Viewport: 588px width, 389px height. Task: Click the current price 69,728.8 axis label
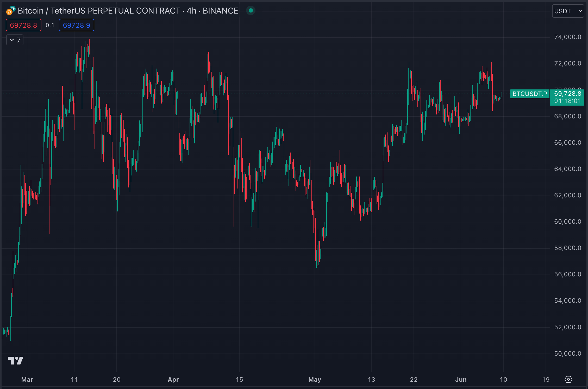click(567, 94)
